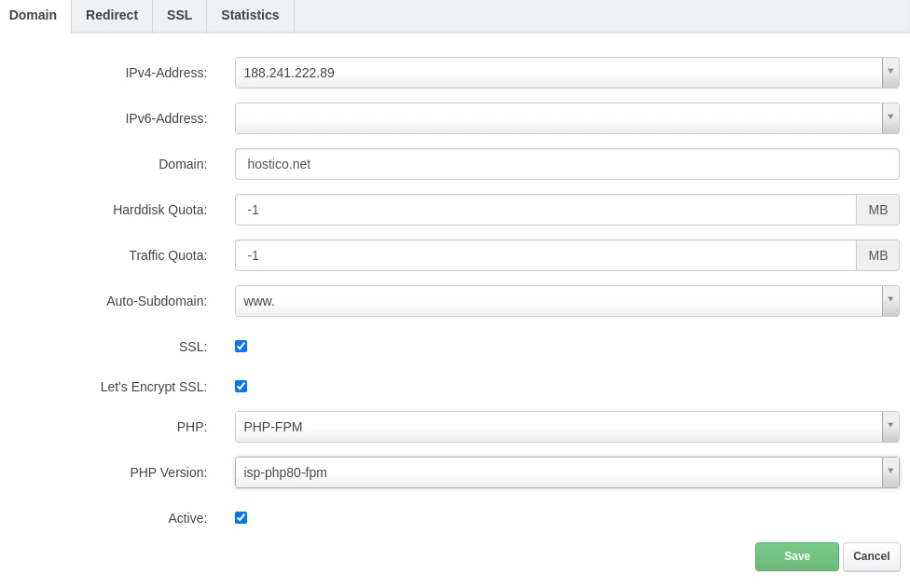Image resolution: width=910 pixels, height=588 pixels.
Task: Uncheck the SSL checkbox
Action: 241,347
